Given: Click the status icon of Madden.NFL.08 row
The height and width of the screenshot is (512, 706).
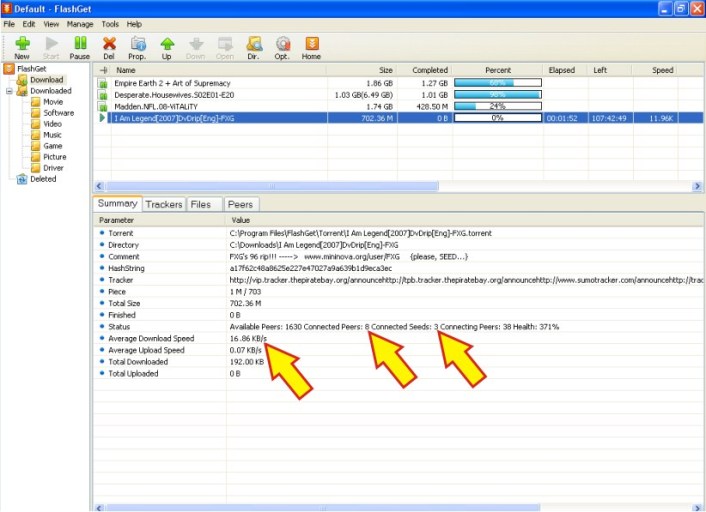Looking at the screenshot, I should click(x=103, y=107).
